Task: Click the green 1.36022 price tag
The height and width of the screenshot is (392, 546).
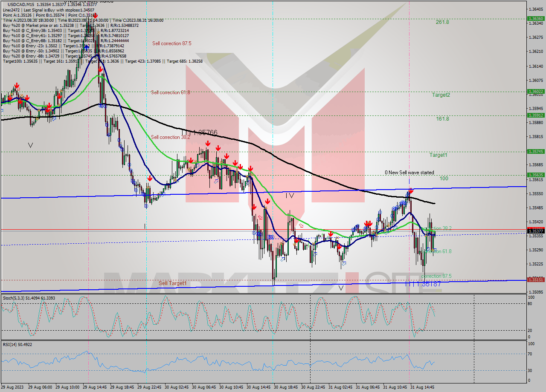Action: (x=535, y=91)
